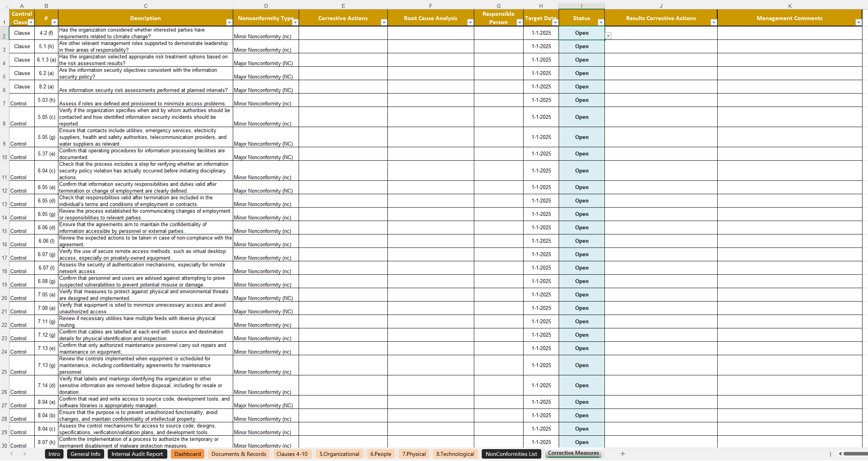Open the filter icon on Results Corrective Actions column
Image resolution: width=868 pixels, height=461 pixels.
pyautogui.click(x=713, y=22)
